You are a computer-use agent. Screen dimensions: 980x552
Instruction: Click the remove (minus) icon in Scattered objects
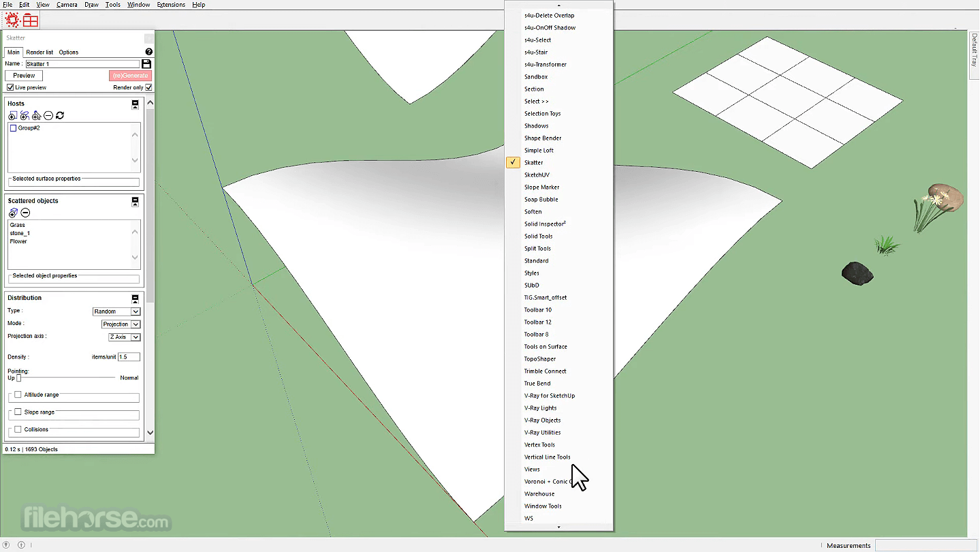[x=25, y=213]
